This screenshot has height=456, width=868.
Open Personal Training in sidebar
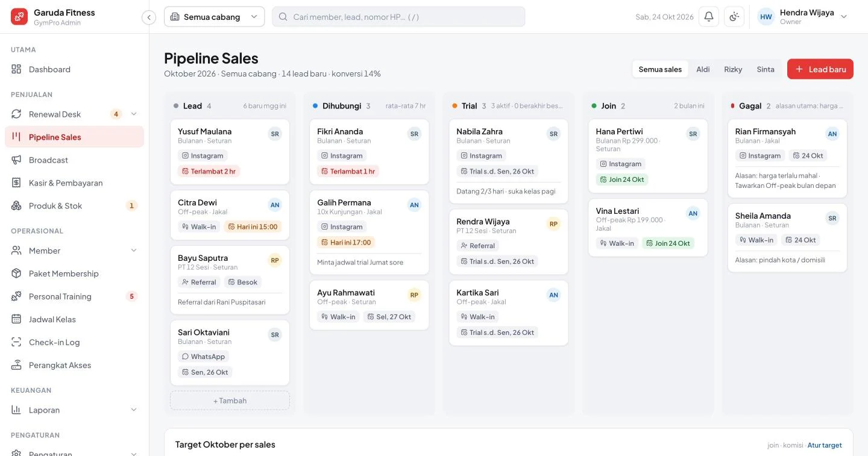(x=74, y=296)
